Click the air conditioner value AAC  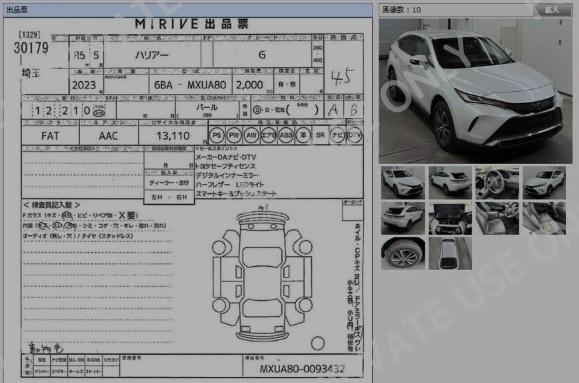click(108, 136)
